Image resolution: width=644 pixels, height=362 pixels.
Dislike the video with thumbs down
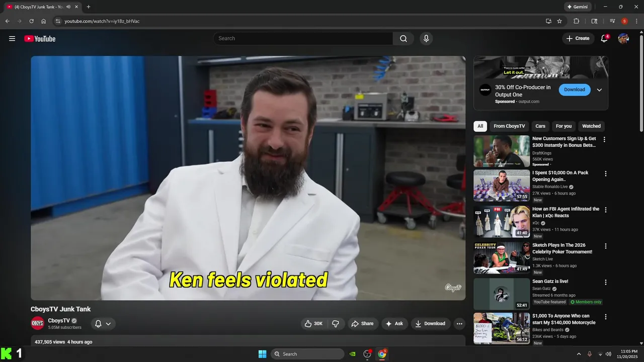[x=336, y=324]
